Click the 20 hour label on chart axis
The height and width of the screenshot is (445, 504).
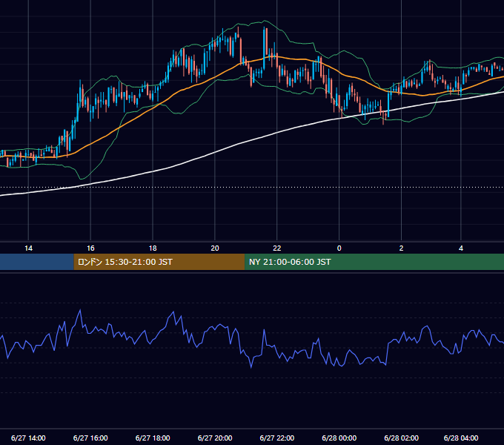tap(215, 248)
